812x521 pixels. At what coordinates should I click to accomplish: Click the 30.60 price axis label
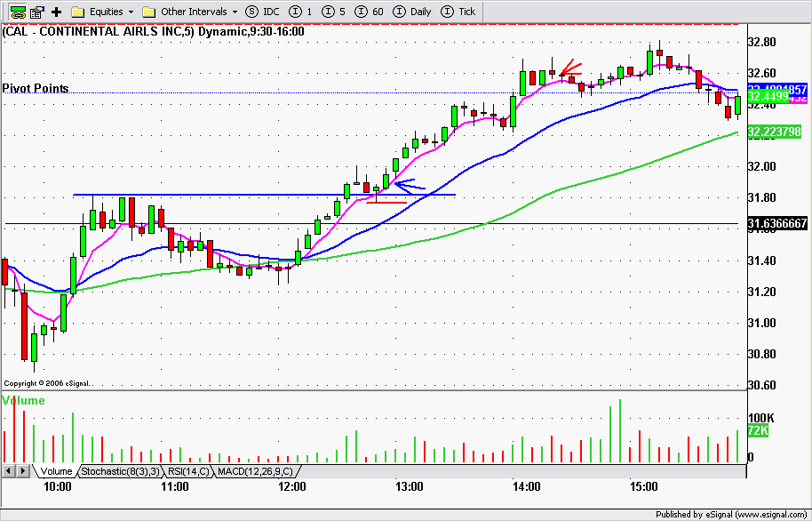[x=761, y=385]
